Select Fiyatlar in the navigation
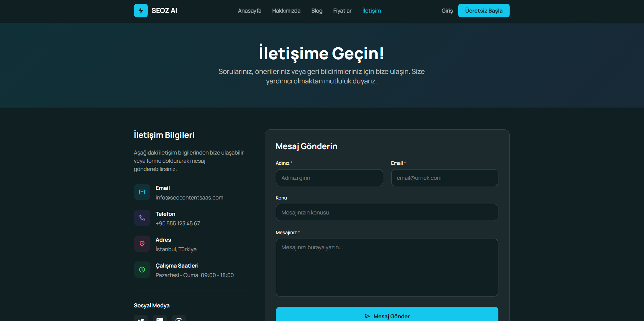644x321 pixels. [342, 11]
